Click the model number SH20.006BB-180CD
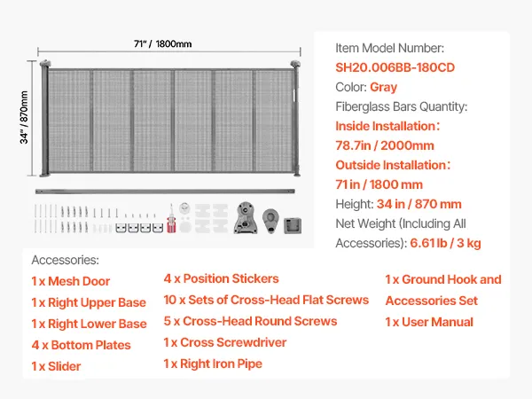This screenshot has width=532, height=399. point(395,67)
